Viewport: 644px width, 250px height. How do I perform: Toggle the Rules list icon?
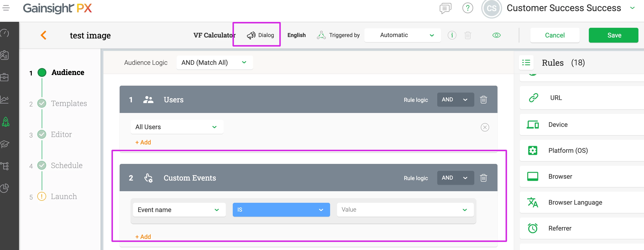click(x=526, y=62)
